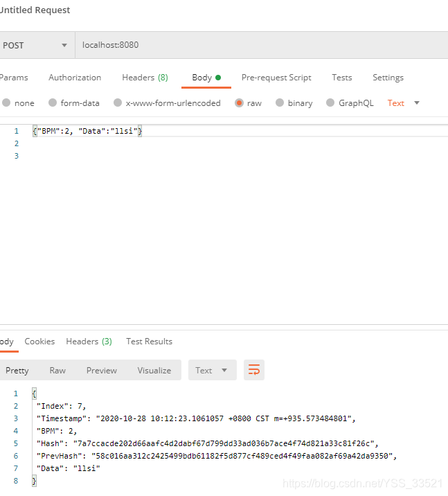
Task: Click line number 3 in request editor
Action: point(17,156)
